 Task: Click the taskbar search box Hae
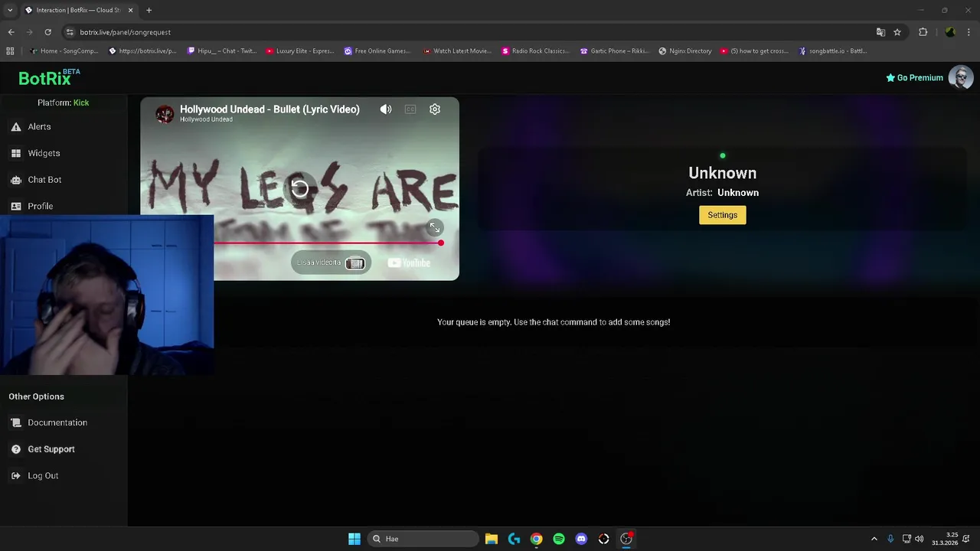pyautogui.click(x=423, y=539)
